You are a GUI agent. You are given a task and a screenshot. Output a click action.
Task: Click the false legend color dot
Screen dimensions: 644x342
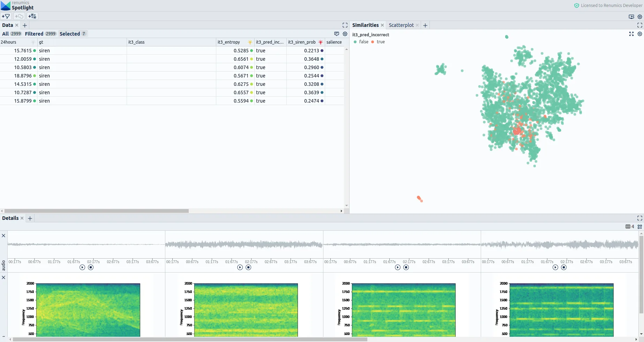click(355, 42)
